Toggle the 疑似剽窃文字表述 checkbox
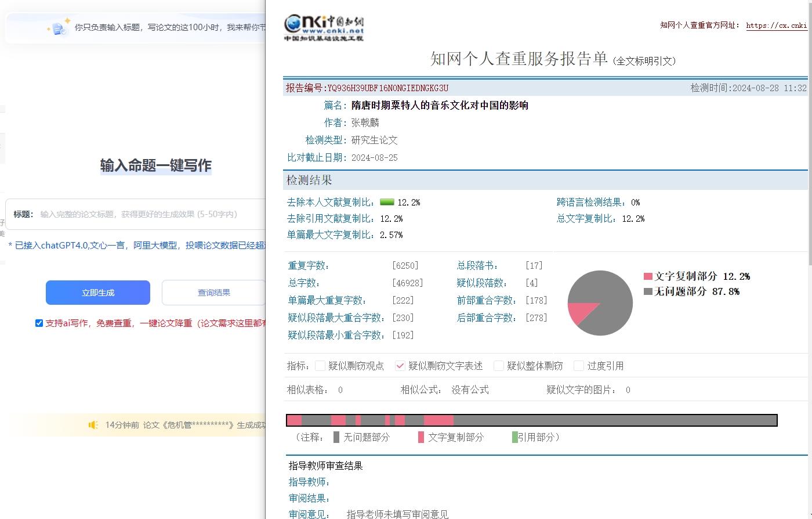812x519 pixels. pos(400,366)
